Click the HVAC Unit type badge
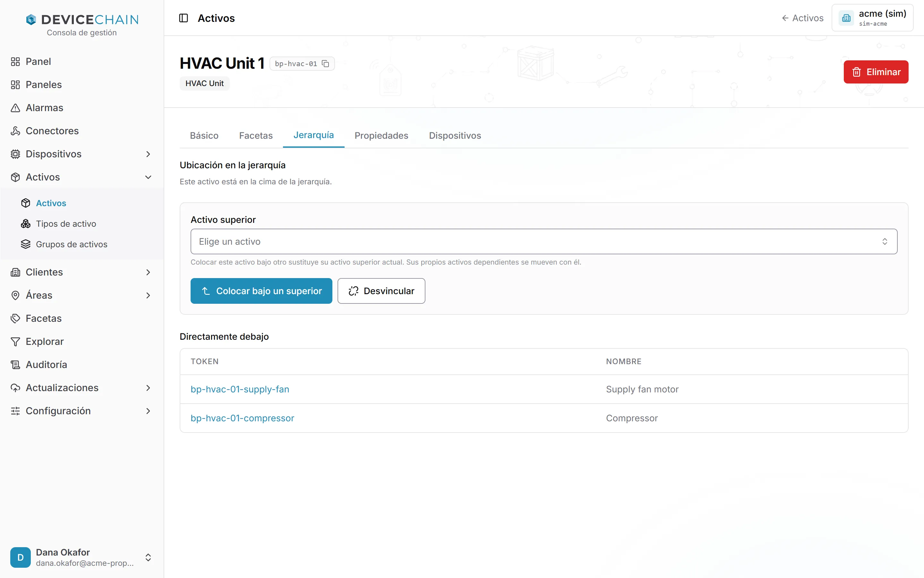This screenshot has height=578, width=924. (204, 83)
